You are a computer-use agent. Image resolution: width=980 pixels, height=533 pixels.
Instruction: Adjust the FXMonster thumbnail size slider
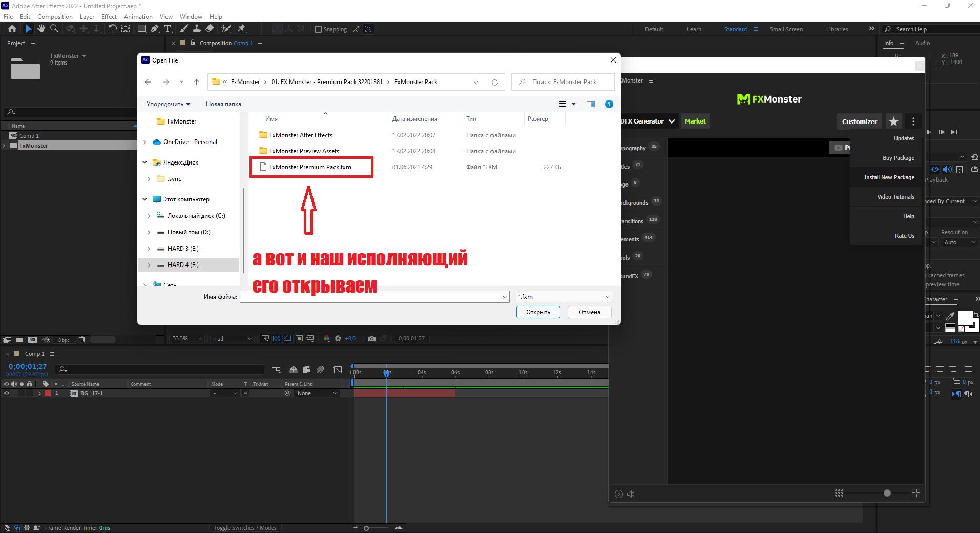pos(887,493)
